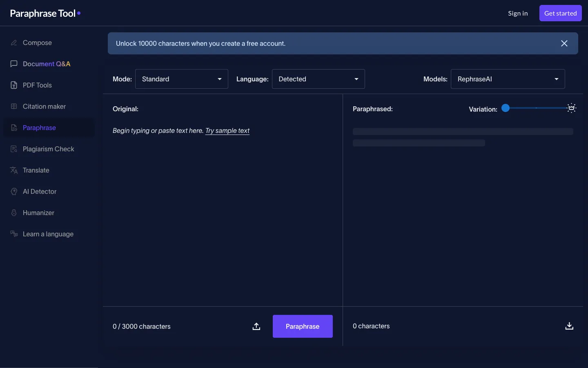
Task: Click the purple Paraphrase button
Action: tap(303, 326)
